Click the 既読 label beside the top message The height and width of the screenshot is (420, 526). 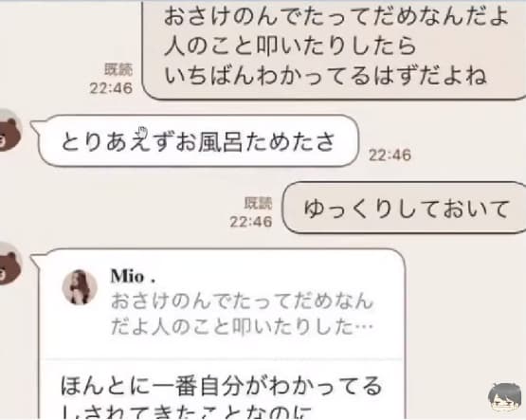tap(118, 69)
